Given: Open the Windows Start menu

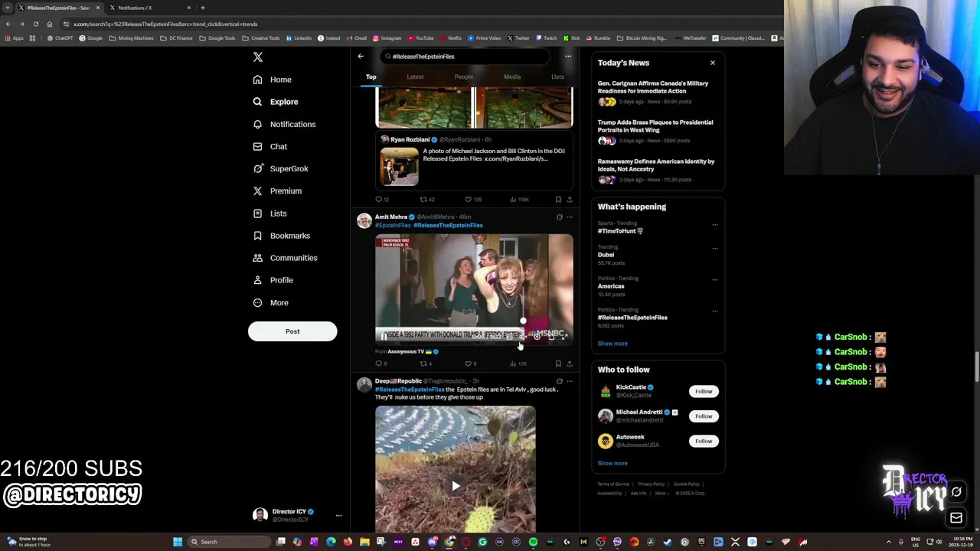Looking at the screenshot, I should (x=178, y=542).
